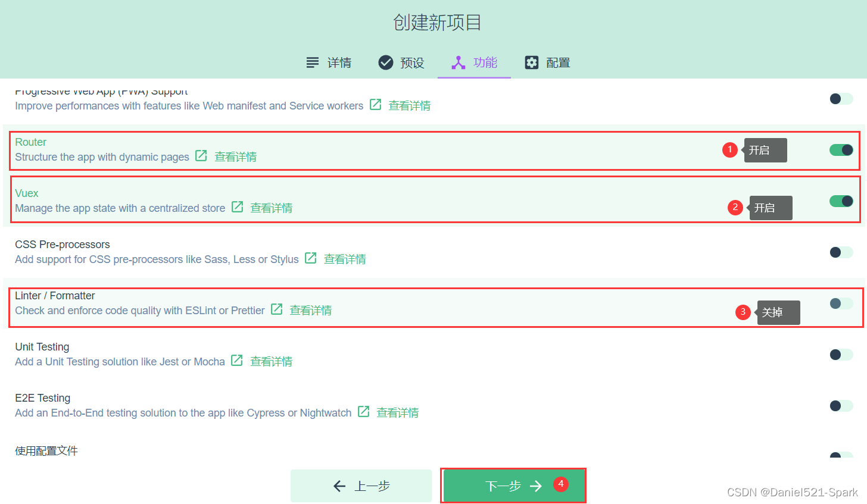
Task: Disable the Router toggle
Action: [x=841, y=150]
